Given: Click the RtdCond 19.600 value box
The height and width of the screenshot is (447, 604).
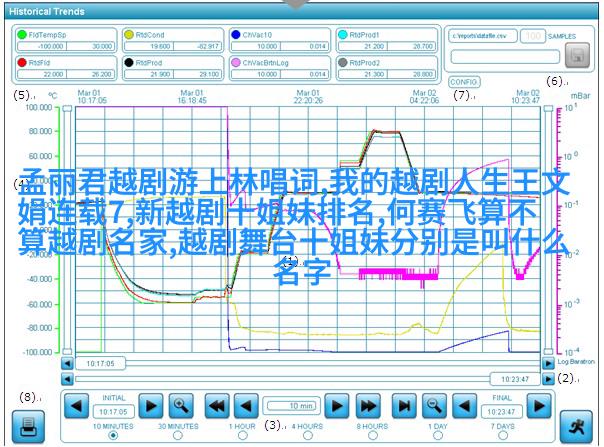Looking at the screenshot, I should point(149,46).
